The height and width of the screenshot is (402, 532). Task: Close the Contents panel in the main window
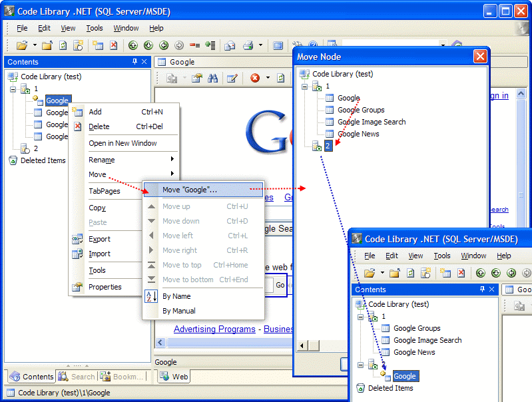144,61
